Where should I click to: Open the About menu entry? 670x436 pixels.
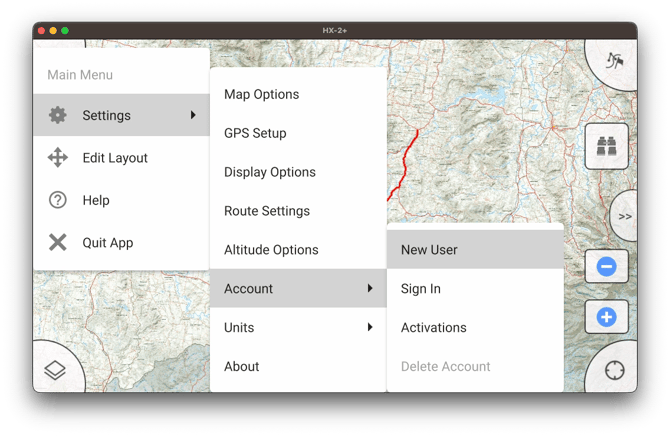coord(242,366)
